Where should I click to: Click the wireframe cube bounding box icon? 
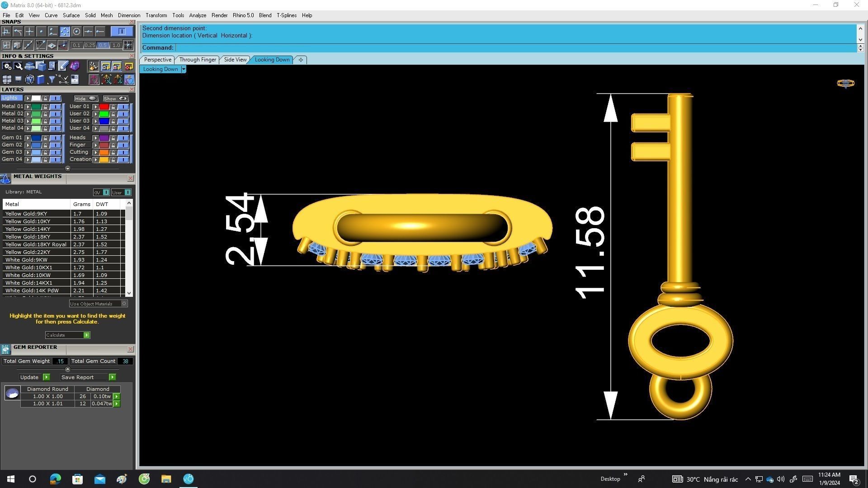29,80
